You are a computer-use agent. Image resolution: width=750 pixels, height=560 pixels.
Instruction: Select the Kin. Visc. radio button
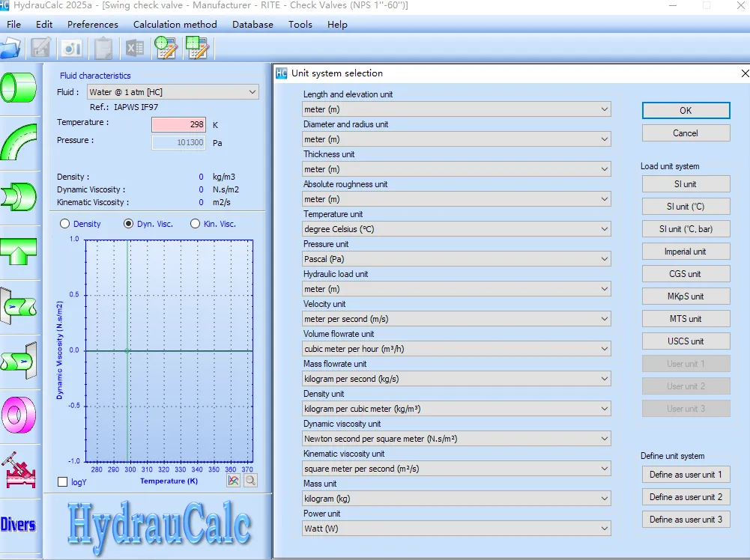click(x=195, y=224)
